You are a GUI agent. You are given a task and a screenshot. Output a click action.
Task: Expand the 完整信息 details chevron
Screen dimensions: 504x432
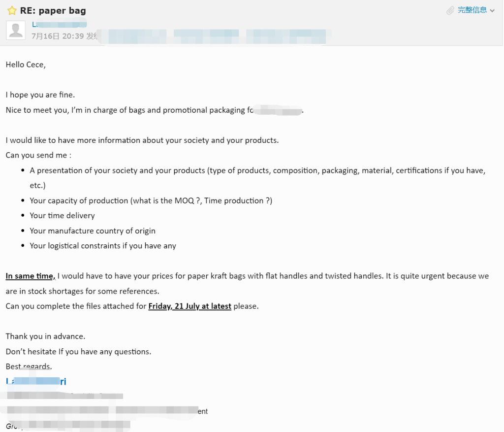[x=492, y=11]
